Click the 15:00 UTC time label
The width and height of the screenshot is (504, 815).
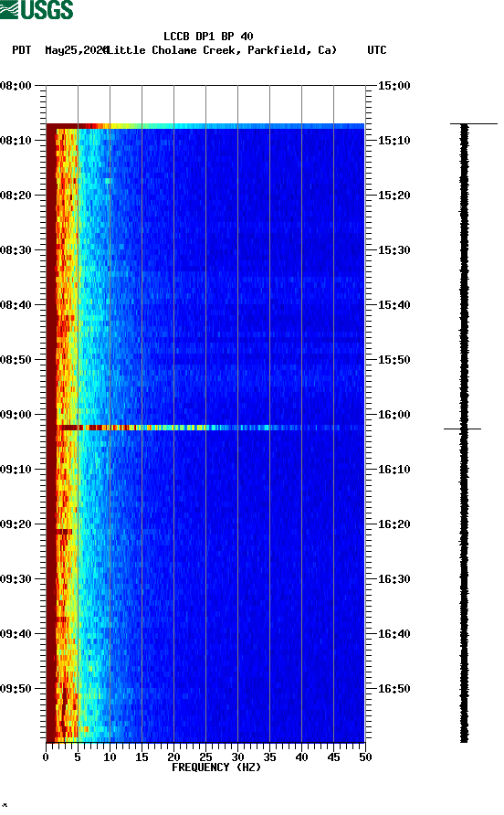point(394,86)
